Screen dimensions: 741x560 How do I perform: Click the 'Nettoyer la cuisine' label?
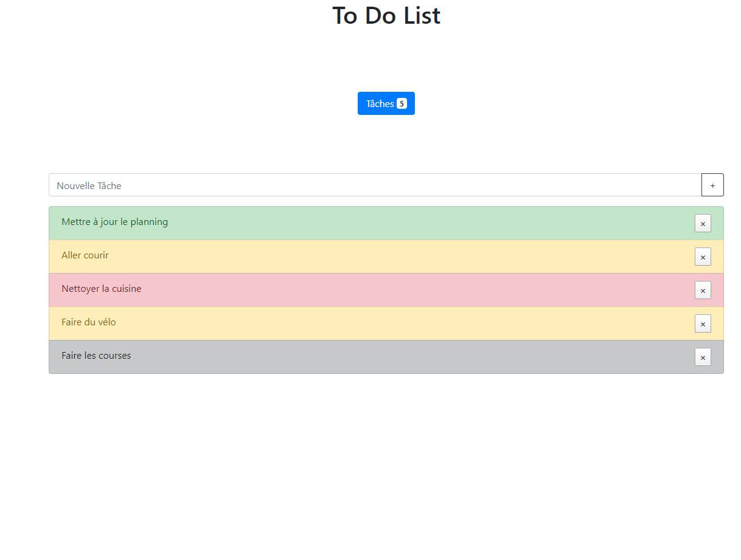[x=101, y=289]
